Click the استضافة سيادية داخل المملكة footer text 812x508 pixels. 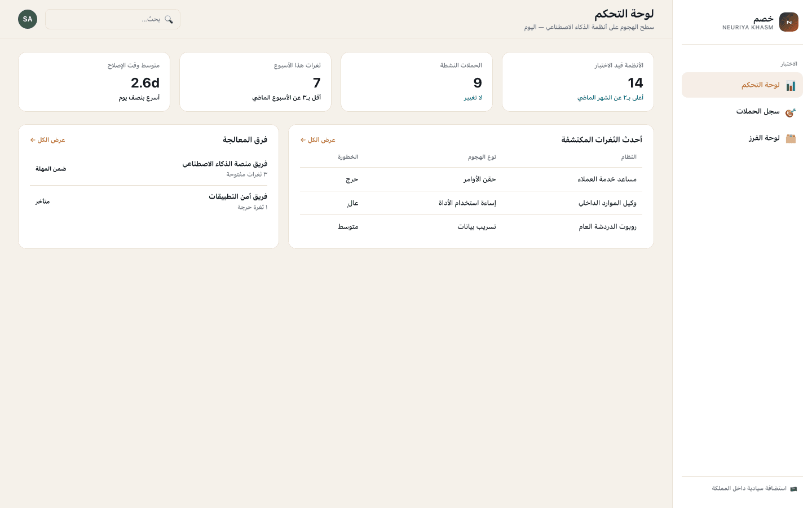(749, 489)
